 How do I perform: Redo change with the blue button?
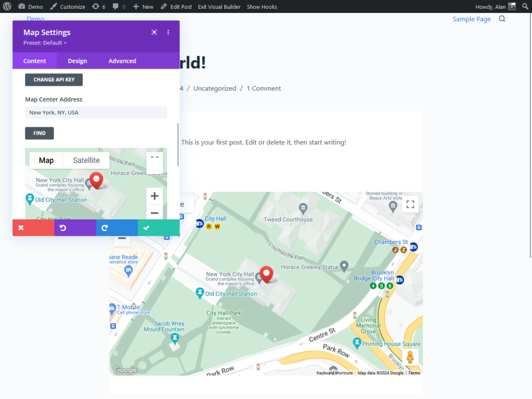coord(117,228)
